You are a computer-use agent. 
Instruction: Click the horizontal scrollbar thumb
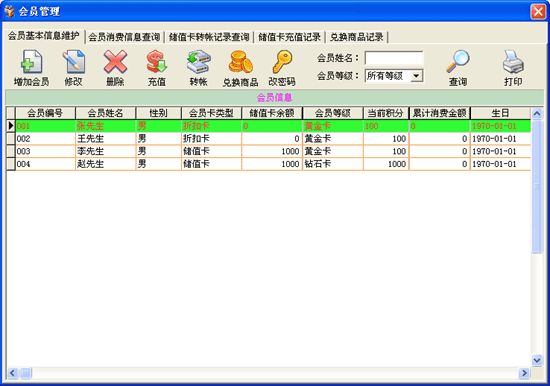tap(26, 373)
